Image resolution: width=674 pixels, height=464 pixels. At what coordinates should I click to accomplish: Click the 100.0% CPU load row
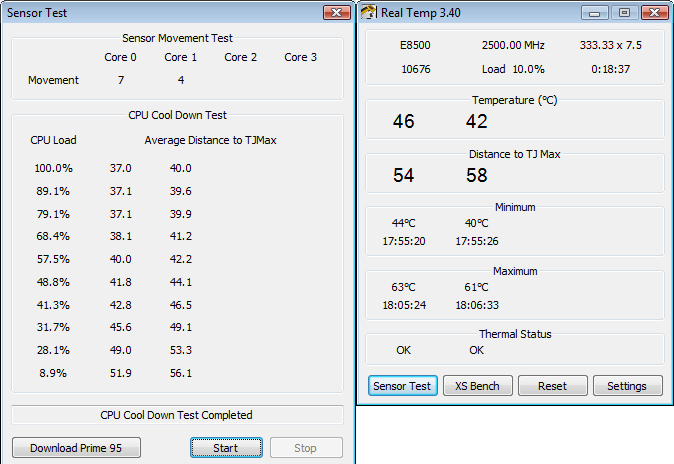[x=113, y=168]
